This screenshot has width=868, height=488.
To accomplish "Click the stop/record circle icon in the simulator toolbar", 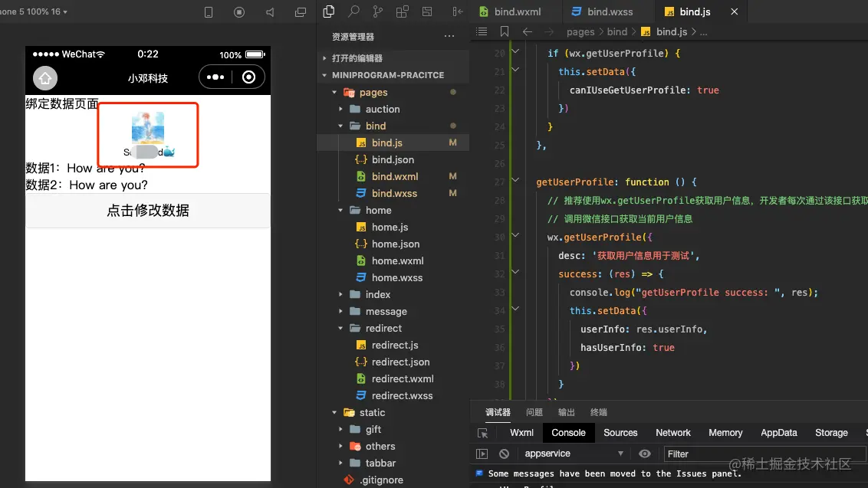I will coord(239,12).
